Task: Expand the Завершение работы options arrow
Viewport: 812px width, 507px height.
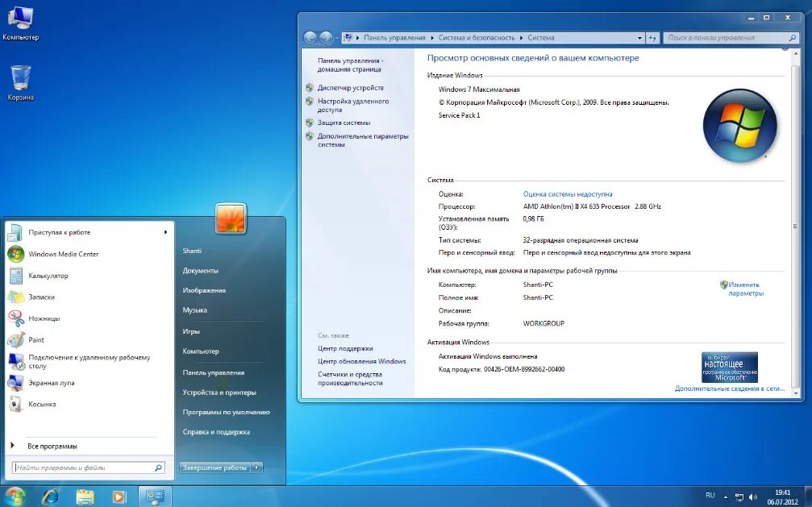Action: 256,467
